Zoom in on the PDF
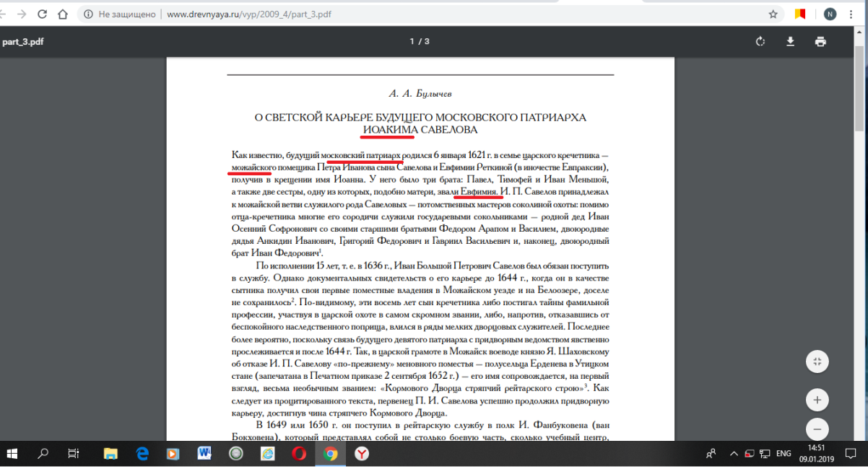The width and height of the screenshot is (868, 469). coord(817,400)
